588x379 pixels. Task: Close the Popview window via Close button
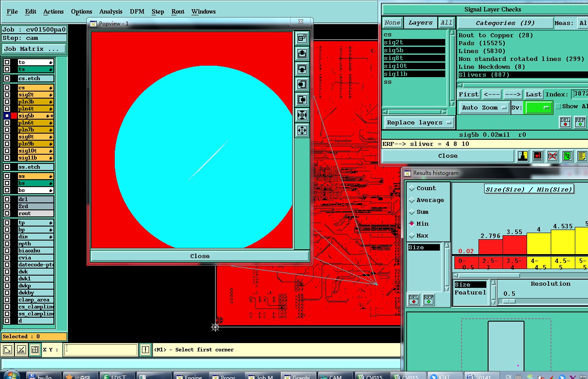(200, 256)
